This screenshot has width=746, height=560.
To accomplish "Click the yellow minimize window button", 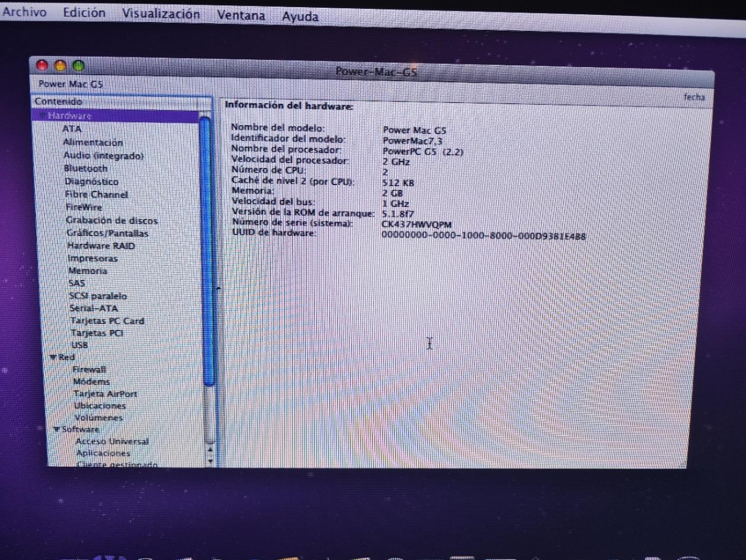I will coord(60,65).
